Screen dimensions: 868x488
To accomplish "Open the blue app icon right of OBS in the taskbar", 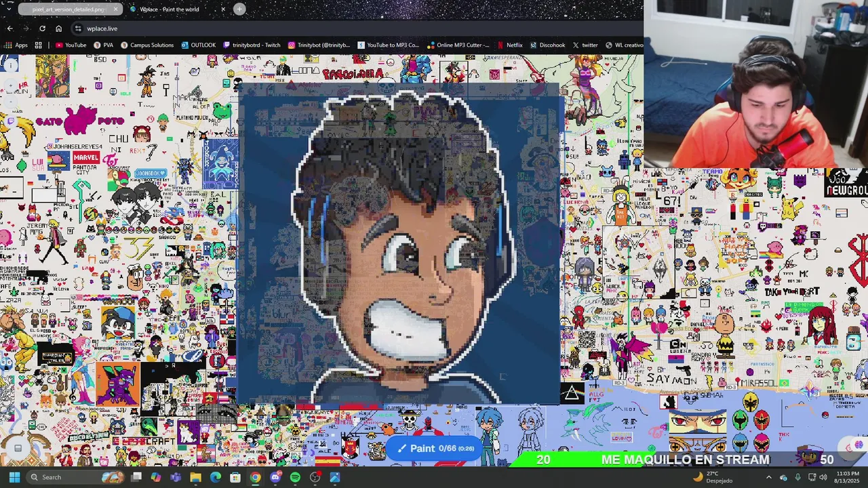I will 335,477.
